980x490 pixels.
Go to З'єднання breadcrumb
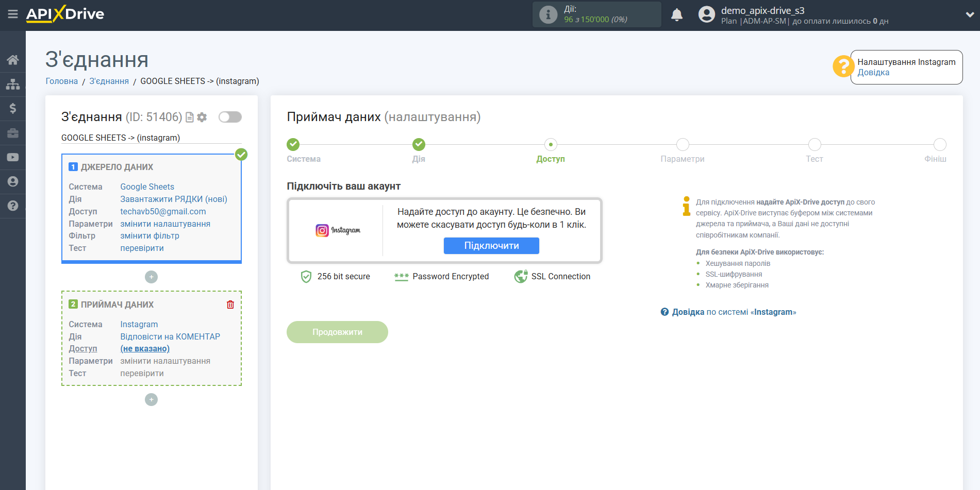click(x=109, y=81)
